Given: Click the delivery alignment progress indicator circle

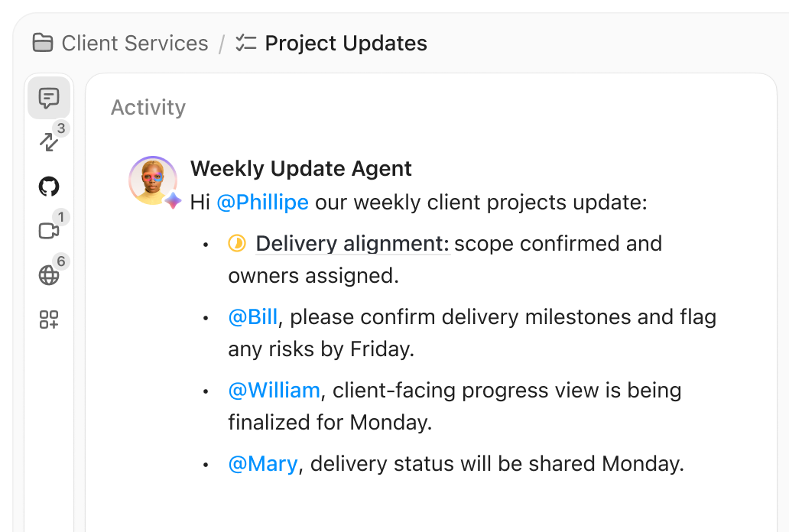Looking at the screenshot, I should 236,242.
